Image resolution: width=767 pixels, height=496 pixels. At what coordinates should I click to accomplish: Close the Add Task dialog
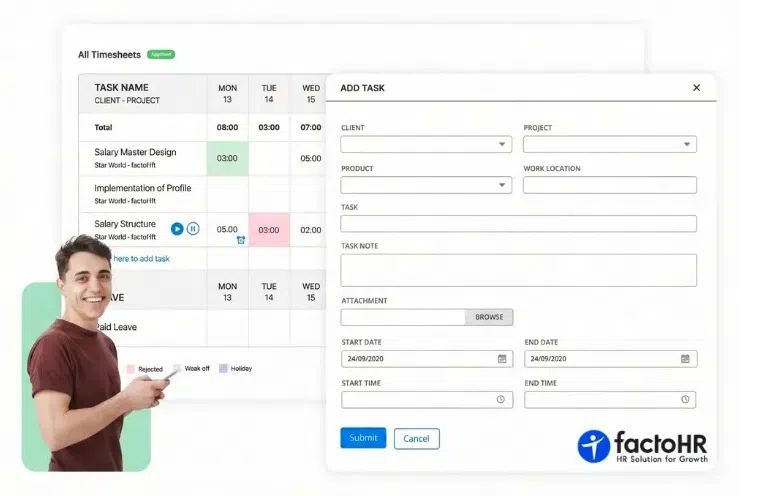(x=697, y=88)
